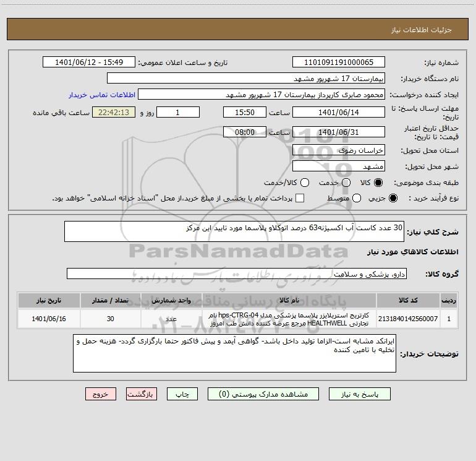The width and height of the screenshot is (476, 461).
Task: Click the تاریخ نیاز column header
Action: click(49, 300)
